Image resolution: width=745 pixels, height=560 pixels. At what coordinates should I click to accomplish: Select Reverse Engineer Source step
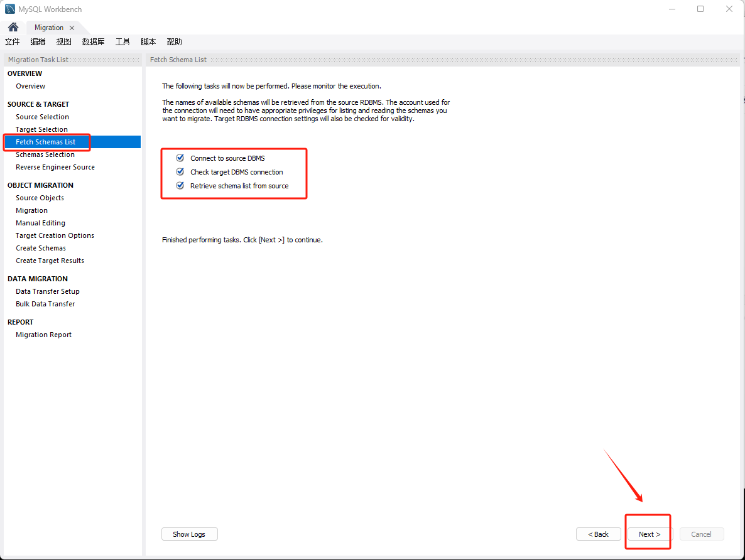[55, 167]
